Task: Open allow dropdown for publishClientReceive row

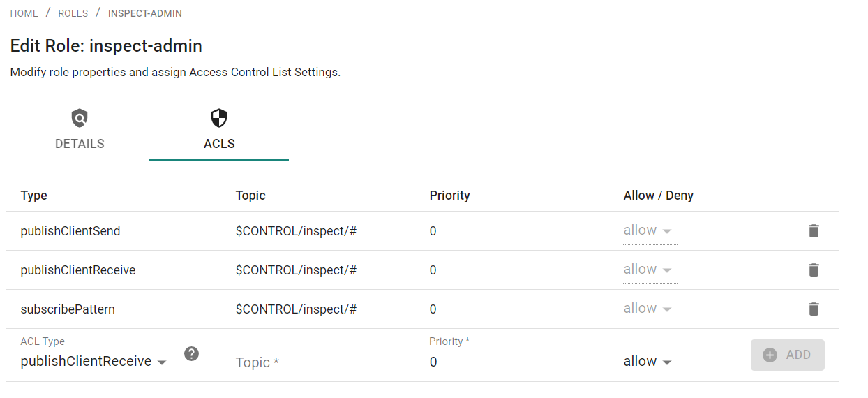Action: click(x=650, y=270)
